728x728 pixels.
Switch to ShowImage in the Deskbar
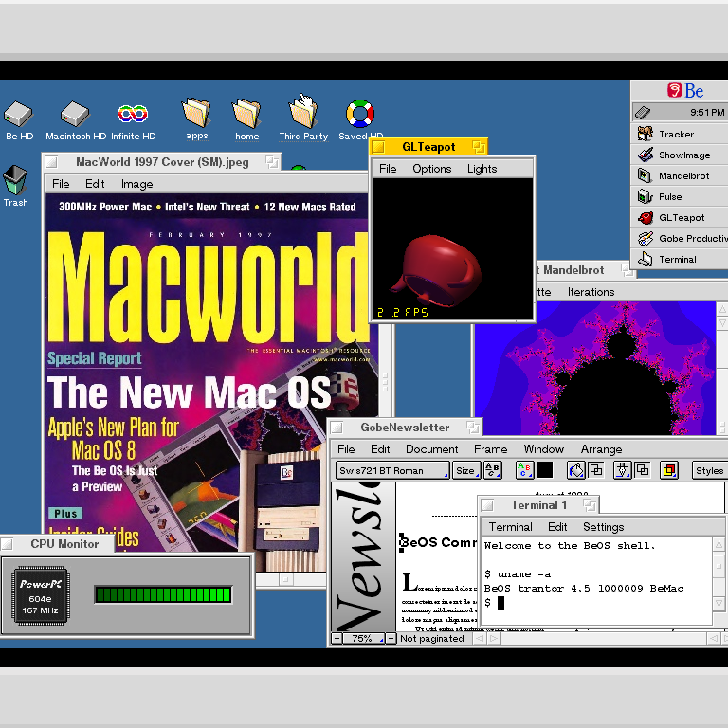(x=680, y=155)
